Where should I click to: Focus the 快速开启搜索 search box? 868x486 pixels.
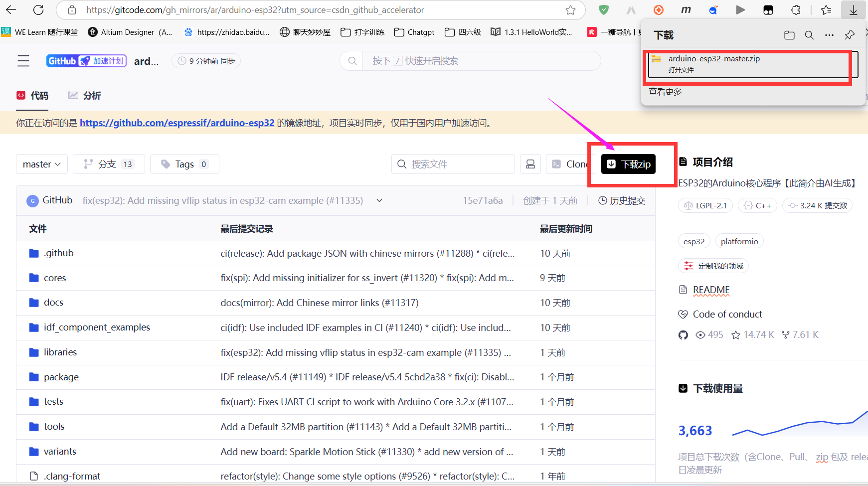(470, 61)
